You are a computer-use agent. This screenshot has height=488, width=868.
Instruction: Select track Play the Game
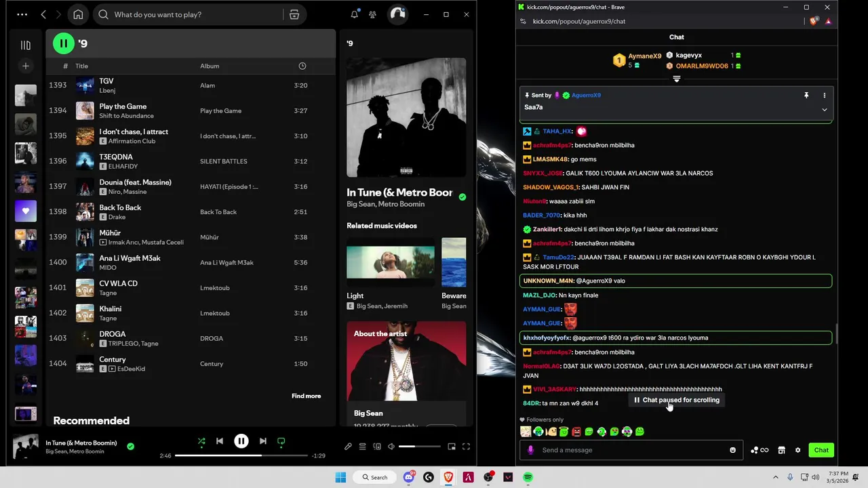(191, 110)
